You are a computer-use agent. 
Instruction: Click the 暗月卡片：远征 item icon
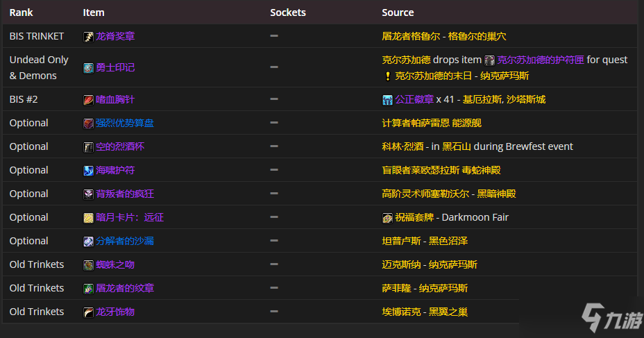[x=88, y=218]
